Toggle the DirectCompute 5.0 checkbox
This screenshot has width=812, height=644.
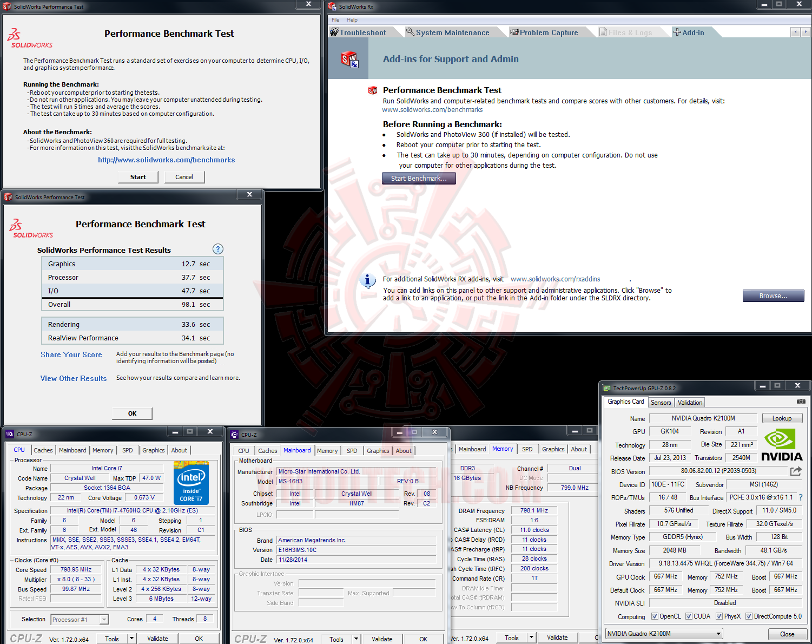pyautogui.click(x=749, y=616)
